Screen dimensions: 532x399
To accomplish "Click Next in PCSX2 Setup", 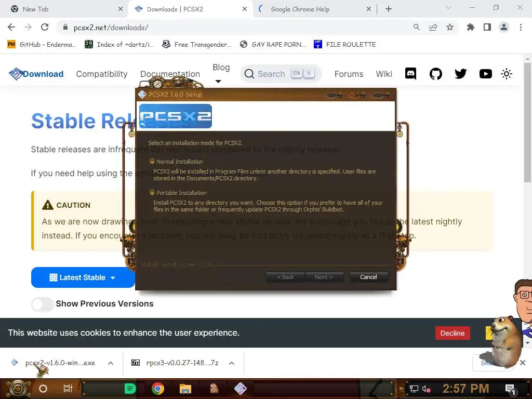I will [324, 277].
